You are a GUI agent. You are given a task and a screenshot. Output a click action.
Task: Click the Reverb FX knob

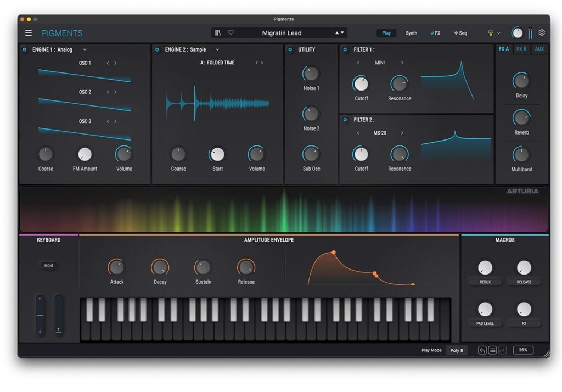tap(521, 117)
